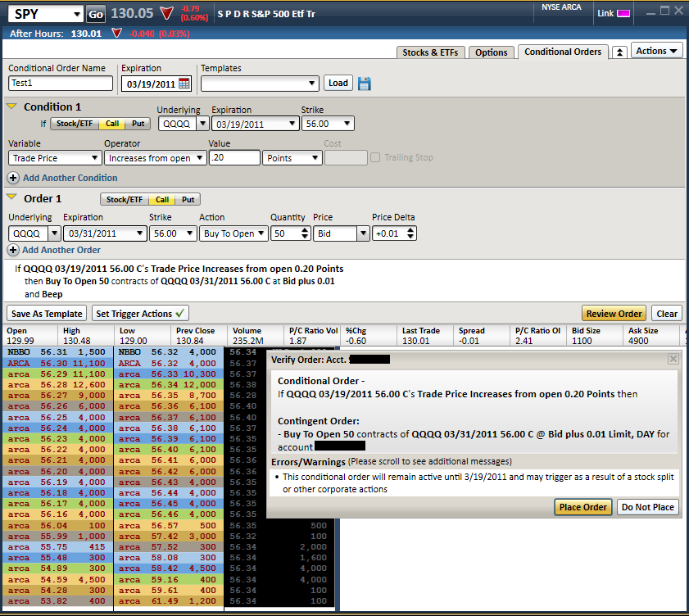689x616 pixels.
Task: Open the expiration calendar date picker icon
Action: click(x=184, y=84)
